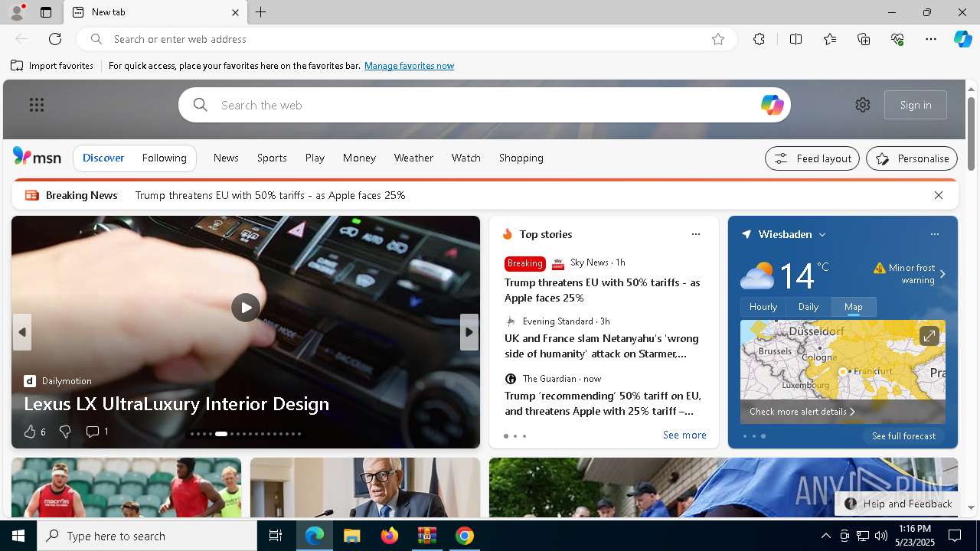This screenshot has height=551, width=980.
Task: Switch to Discover feed tab
Action: pyautogui.click(x=103, y=158)
